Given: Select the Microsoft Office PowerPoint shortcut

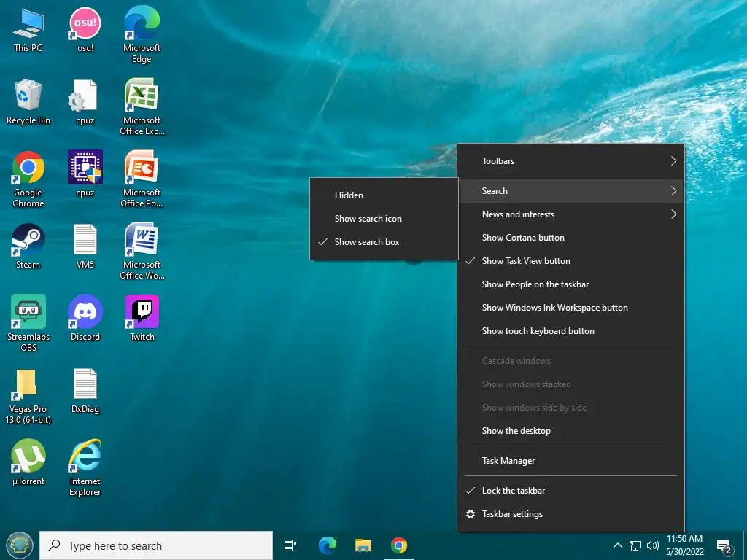Looking at the screenshot, I should 142,179.
